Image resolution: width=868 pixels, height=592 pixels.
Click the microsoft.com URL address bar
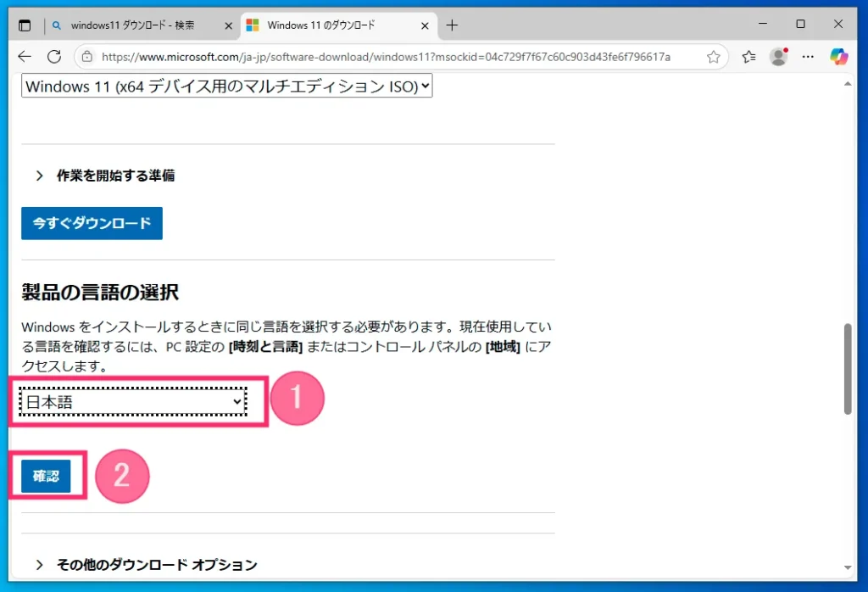pyautogui.click(x=386, y=57)
